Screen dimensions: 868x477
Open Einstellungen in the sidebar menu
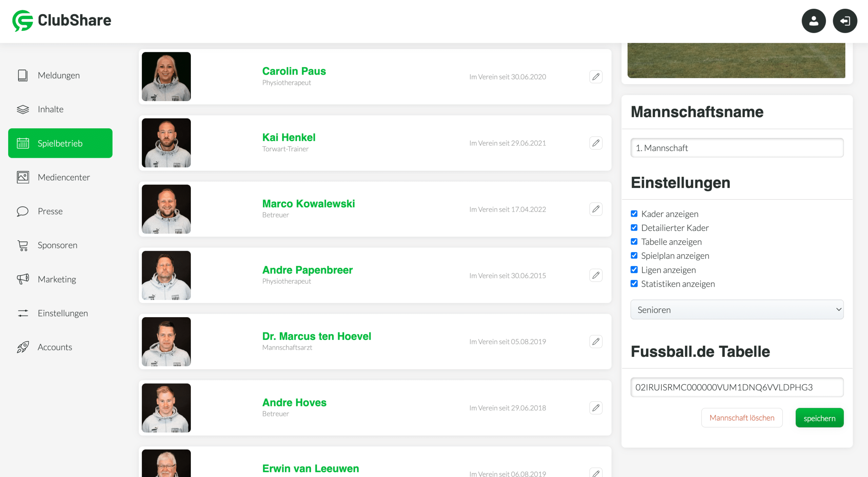coord(60,313)
